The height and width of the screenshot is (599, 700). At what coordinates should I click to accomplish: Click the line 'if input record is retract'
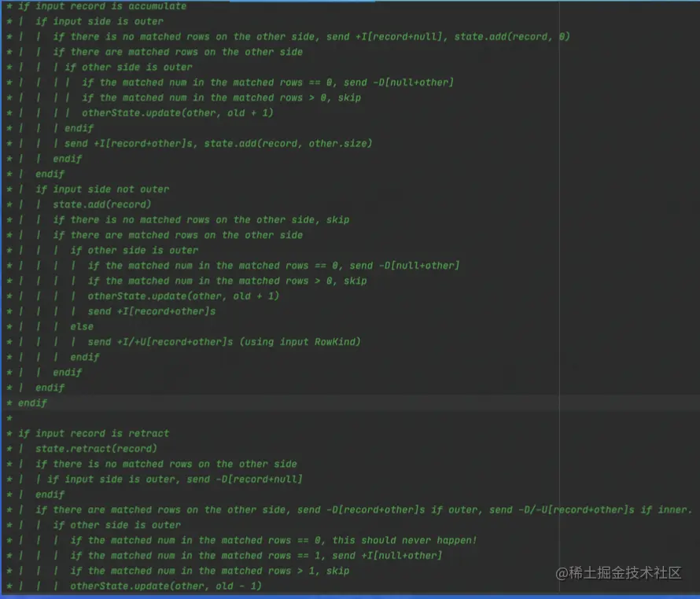(94, 433)
